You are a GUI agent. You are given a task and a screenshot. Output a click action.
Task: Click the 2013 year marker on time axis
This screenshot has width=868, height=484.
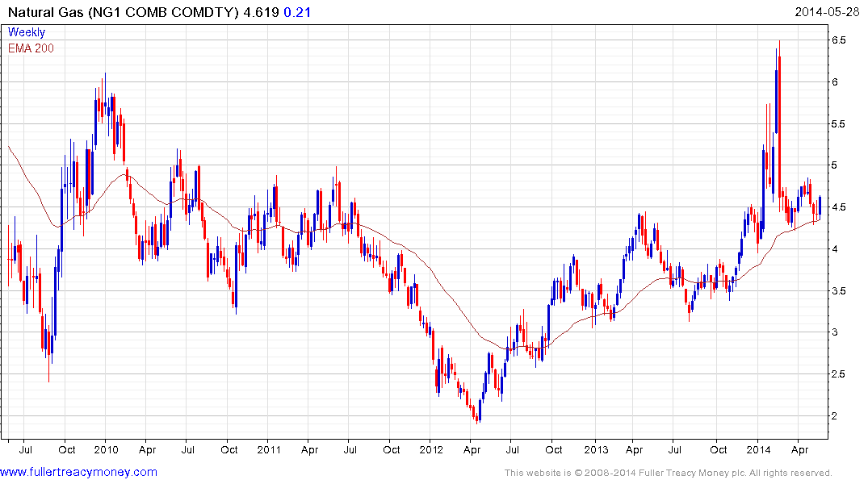click(595, 449)
